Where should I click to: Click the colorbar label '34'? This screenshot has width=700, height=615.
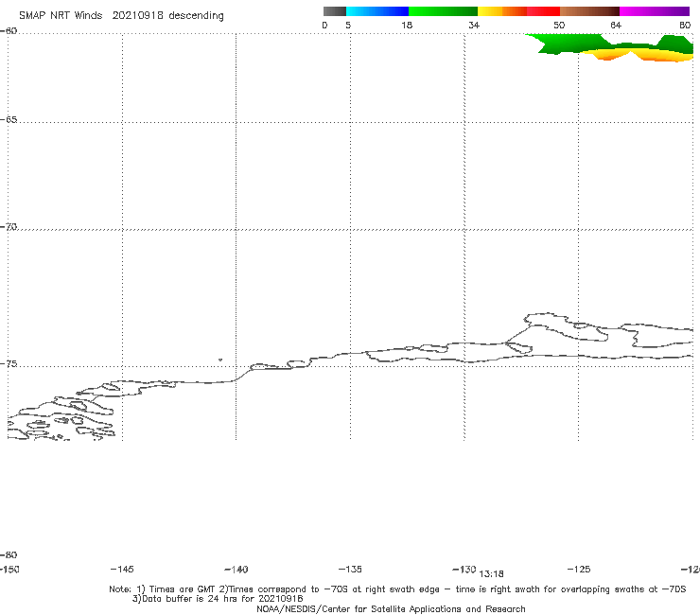click(474, 26)
